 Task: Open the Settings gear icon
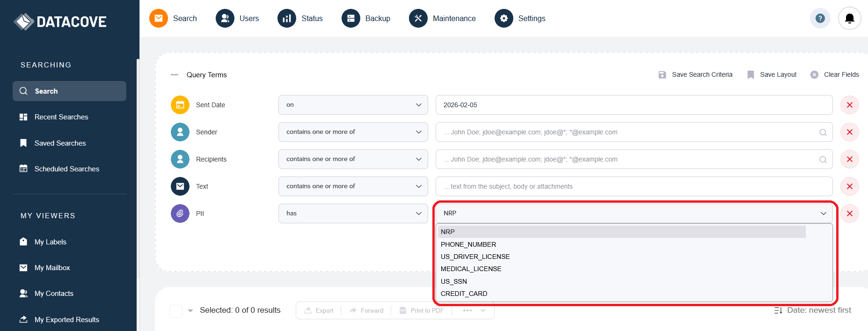point(504,18)
